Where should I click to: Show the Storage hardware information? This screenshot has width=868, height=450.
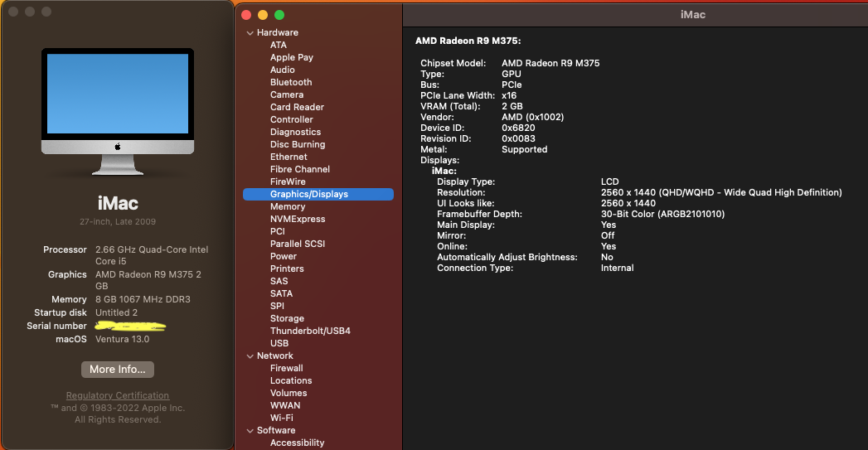287,319
